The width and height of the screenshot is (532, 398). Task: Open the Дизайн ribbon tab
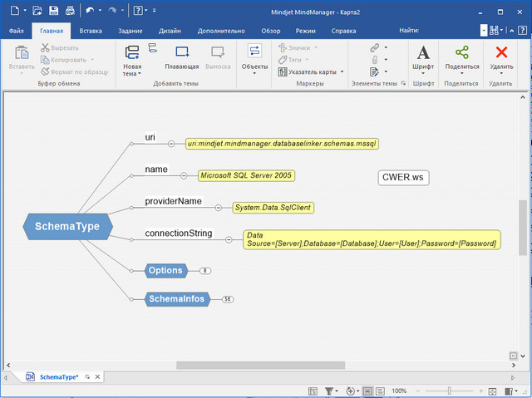pos(170,31)
